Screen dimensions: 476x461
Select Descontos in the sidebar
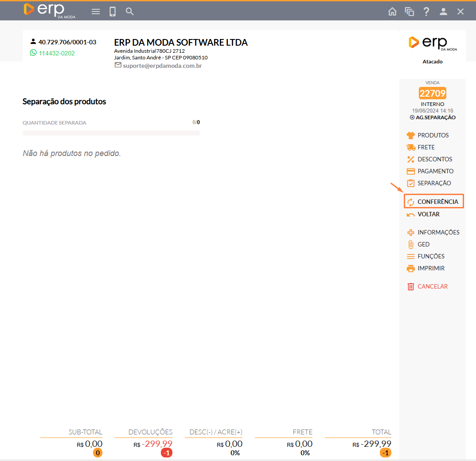click(434, 159)
